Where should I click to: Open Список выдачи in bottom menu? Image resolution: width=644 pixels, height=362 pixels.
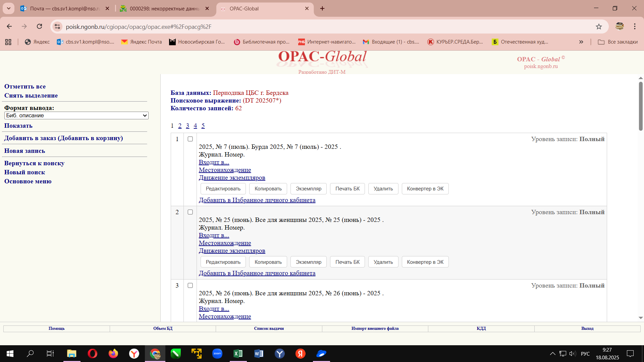tap(269, 328)
